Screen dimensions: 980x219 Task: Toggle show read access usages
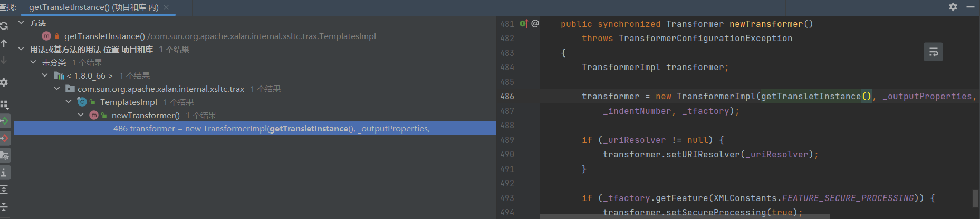click(5, 121)
